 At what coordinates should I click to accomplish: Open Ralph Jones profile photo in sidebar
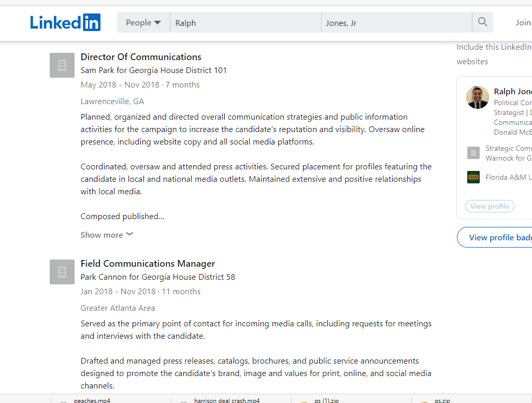click(x=478, y=97)
